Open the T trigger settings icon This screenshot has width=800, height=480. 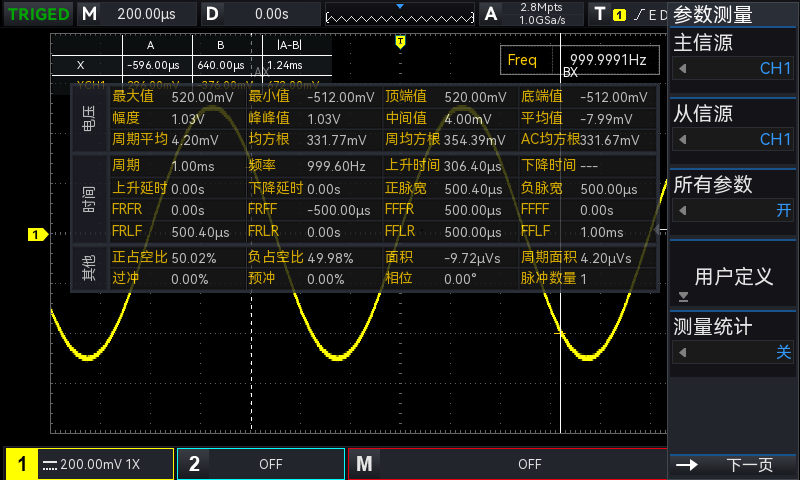coord(599,14)
